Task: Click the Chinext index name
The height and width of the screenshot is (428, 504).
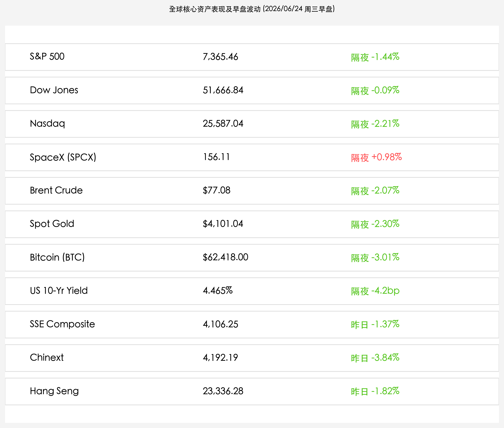Action: point(46,357)
